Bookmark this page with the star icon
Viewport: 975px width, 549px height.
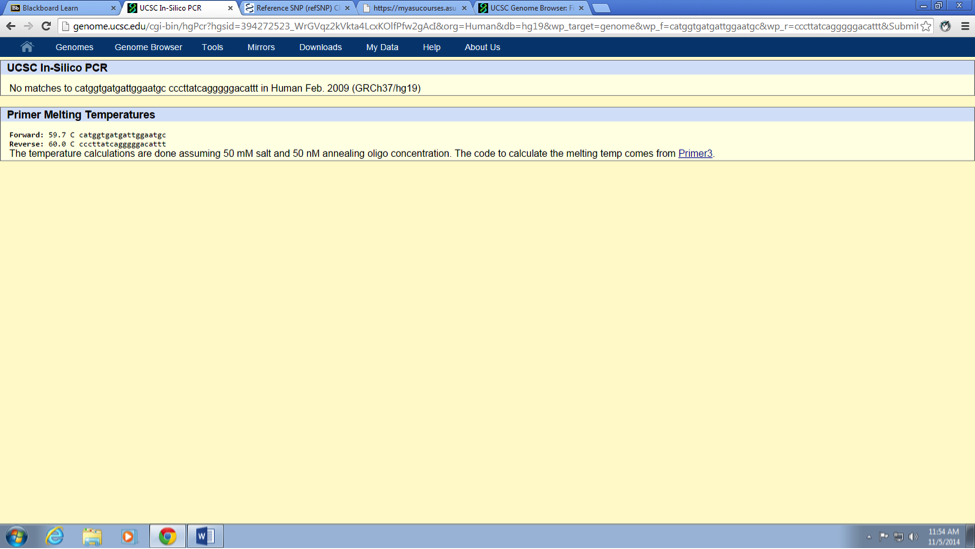tap(926, 26)
